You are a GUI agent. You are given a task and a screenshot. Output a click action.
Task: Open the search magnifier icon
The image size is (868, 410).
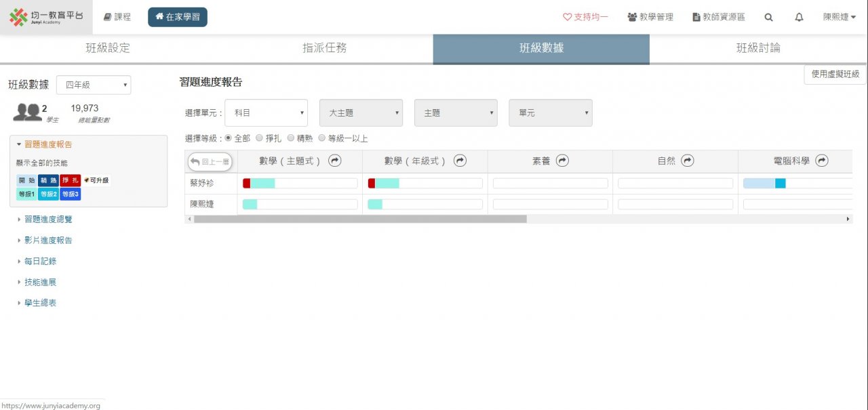pos(768,17)
